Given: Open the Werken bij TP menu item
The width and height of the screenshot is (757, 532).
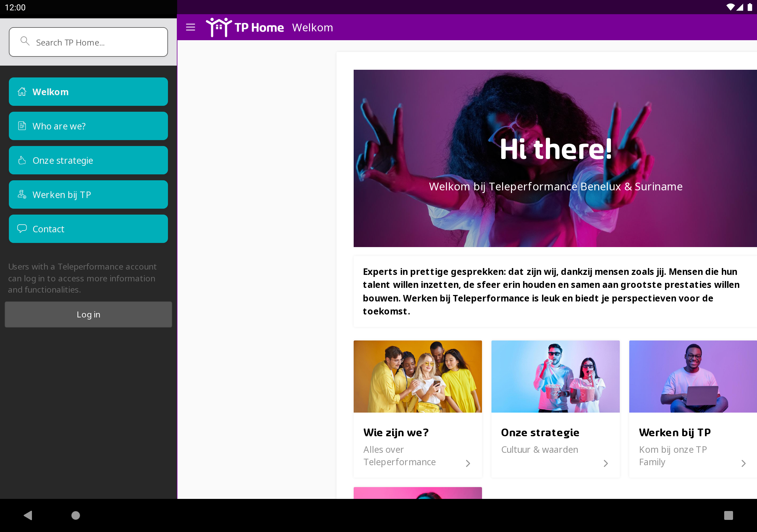Looking at the screenshot, I should click(88, 194).
